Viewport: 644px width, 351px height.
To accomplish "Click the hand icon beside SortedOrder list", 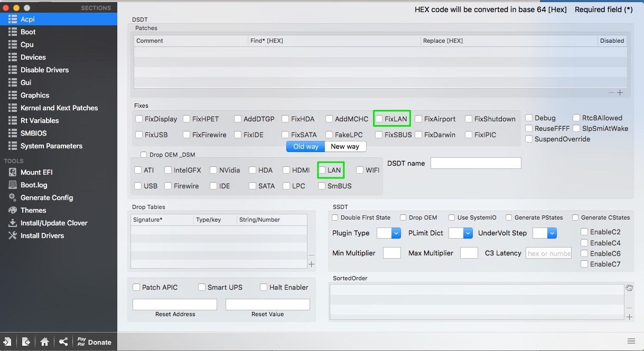I will [629, 288].
